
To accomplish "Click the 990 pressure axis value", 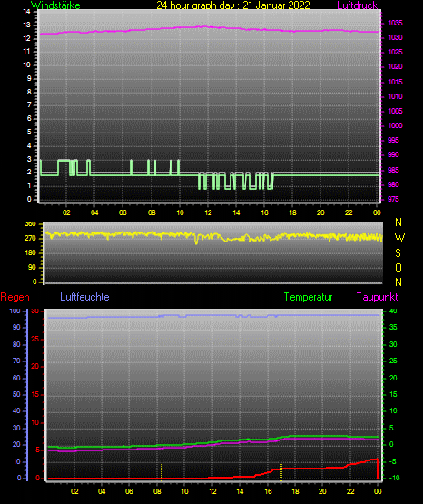I will click(x=393, y=154).
